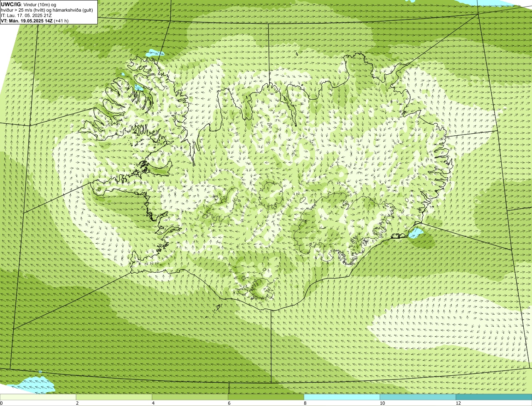The height and width of the screenshot is (406, 532).
Task: Click the 'UWC/IG: Vindur (10m) og' title line
Action: (x=29, y=4)
